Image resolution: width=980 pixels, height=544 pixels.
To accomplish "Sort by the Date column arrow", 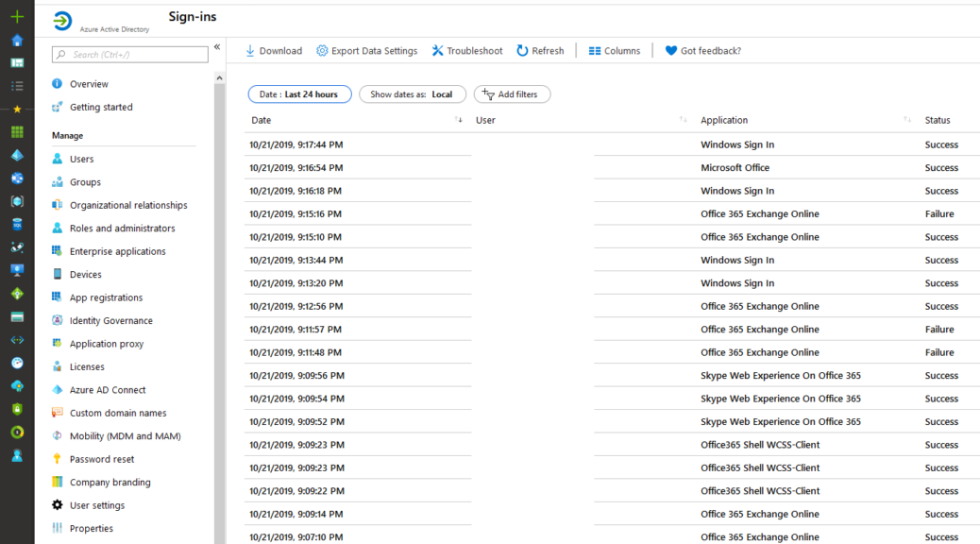I will click(459, 119).
